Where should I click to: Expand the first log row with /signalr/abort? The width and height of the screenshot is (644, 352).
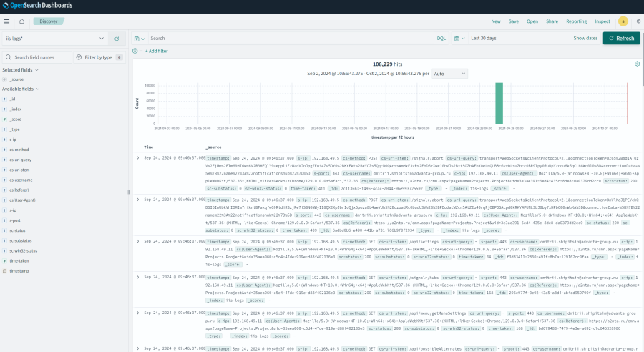[137, 157]
